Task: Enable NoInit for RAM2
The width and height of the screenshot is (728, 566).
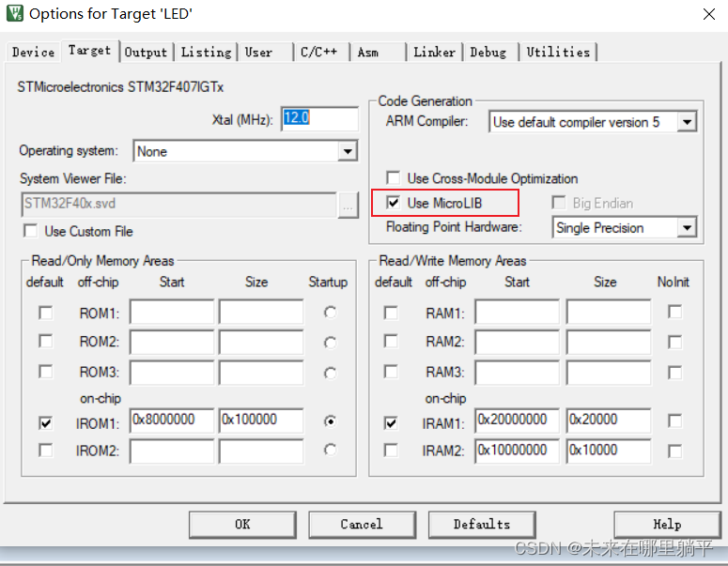Action: pyautogui.click(x=675, y=343)
